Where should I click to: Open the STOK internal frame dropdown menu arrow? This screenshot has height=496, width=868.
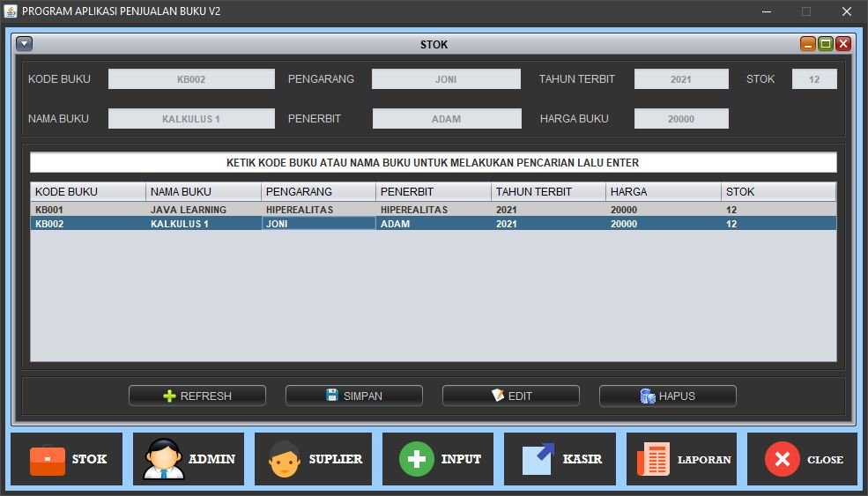[x=24, y=44]
